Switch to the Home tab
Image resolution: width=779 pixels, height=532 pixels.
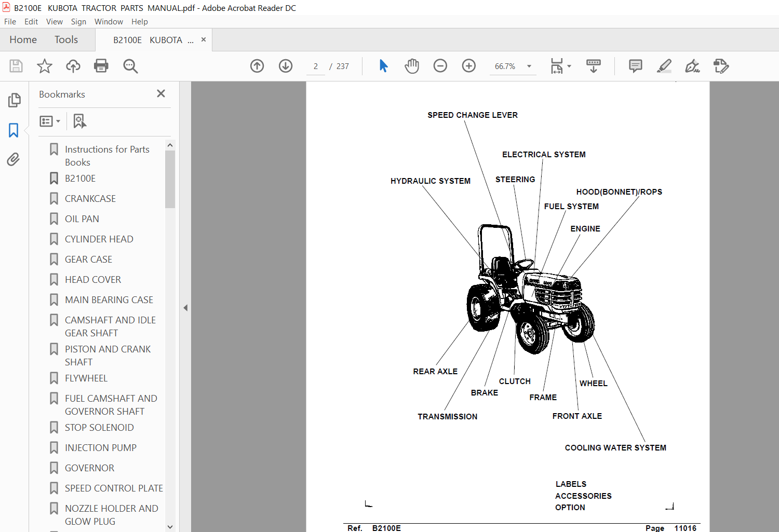point(23,39)
